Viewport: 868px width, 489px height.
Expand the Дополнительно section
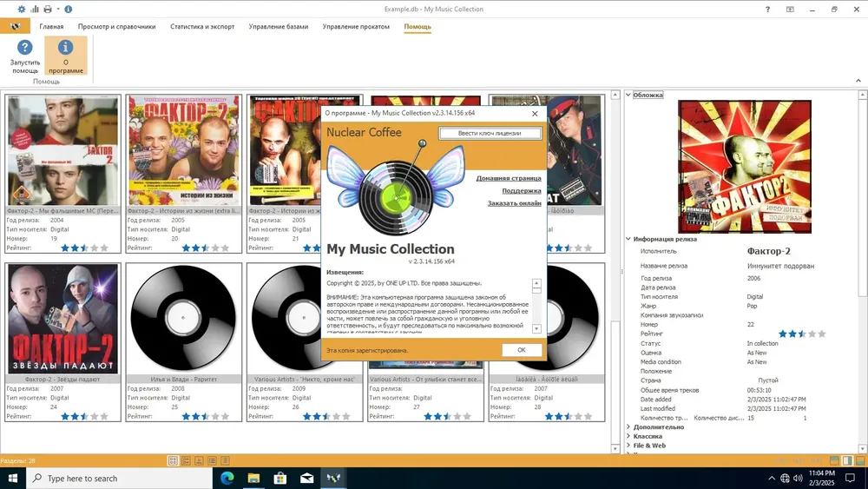pos(628,427)
